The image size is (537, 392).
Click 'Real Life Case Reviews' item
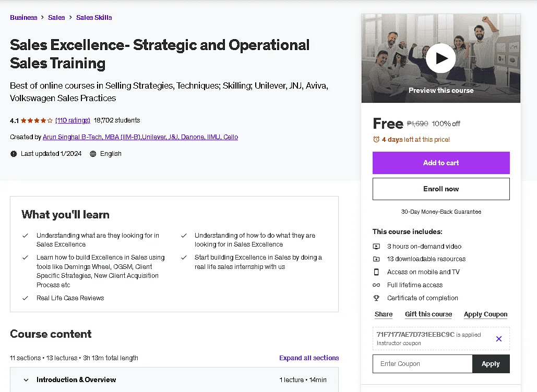[x=70, y=298]
